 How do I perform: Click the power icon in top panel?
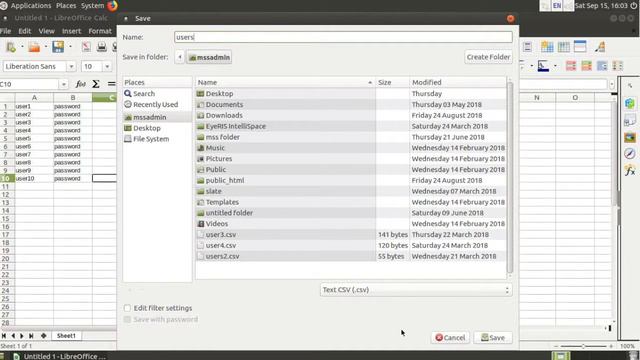click(x=634, y=6)
